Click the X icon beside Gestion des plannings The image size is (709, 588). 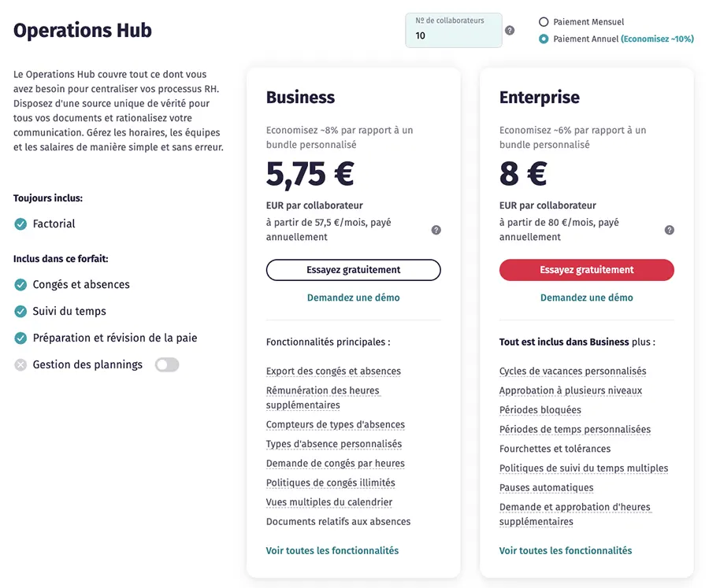[x=20, y=365]
